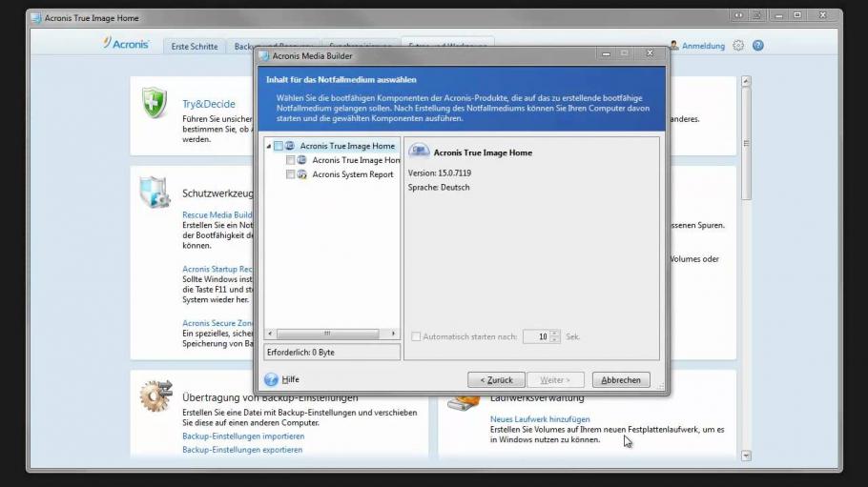This screenshot has width=868, height=487.
Task: Open the Backup und Recovery tab
Action: coord(274,46)
